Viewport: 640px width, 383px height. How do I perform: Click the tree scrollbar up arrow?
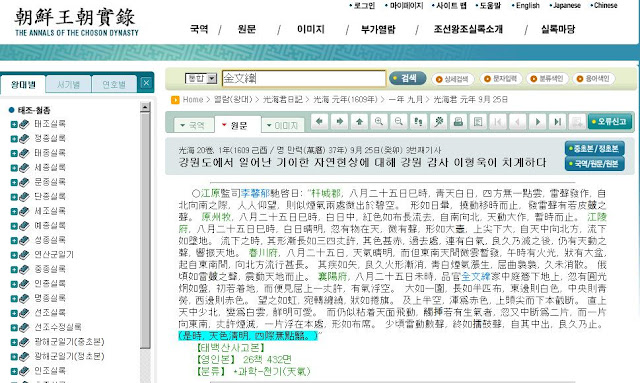tap(145, 107)
